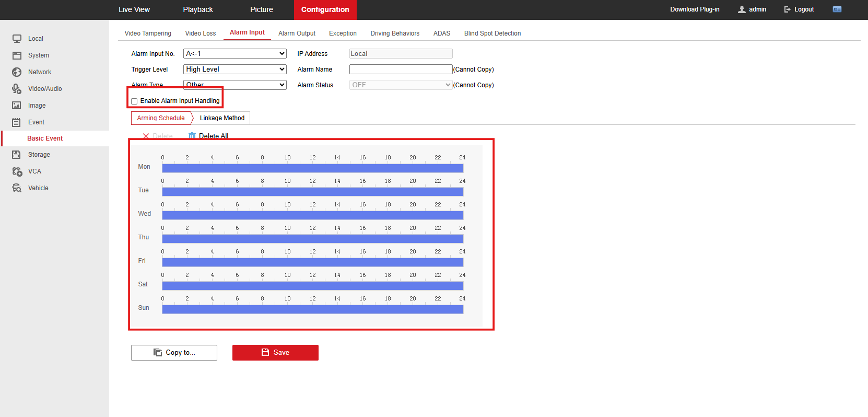Image resolution: width=868 pixels, height=417 pixels.
Task: Click the Delete All trash icon
Action: point(192,136)
